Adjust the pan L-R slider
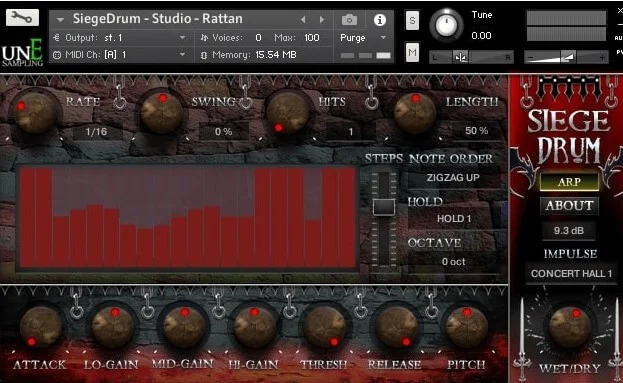 pyautogui.click(x=472, y=57)
